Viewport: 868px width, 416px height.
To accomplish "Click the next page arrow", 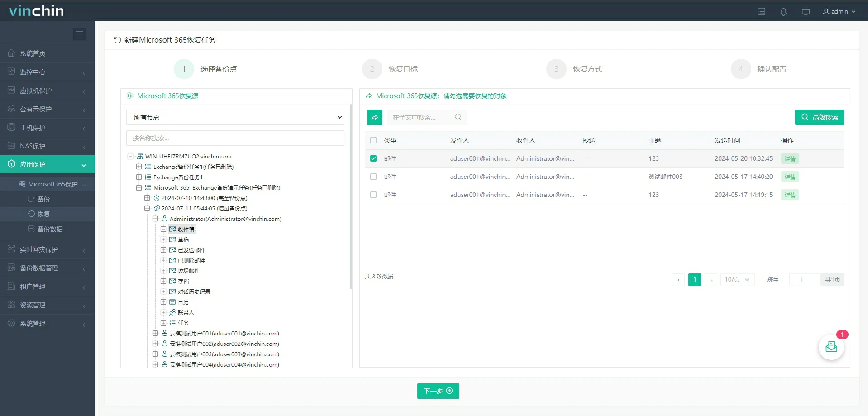I will tap(711, 280).
